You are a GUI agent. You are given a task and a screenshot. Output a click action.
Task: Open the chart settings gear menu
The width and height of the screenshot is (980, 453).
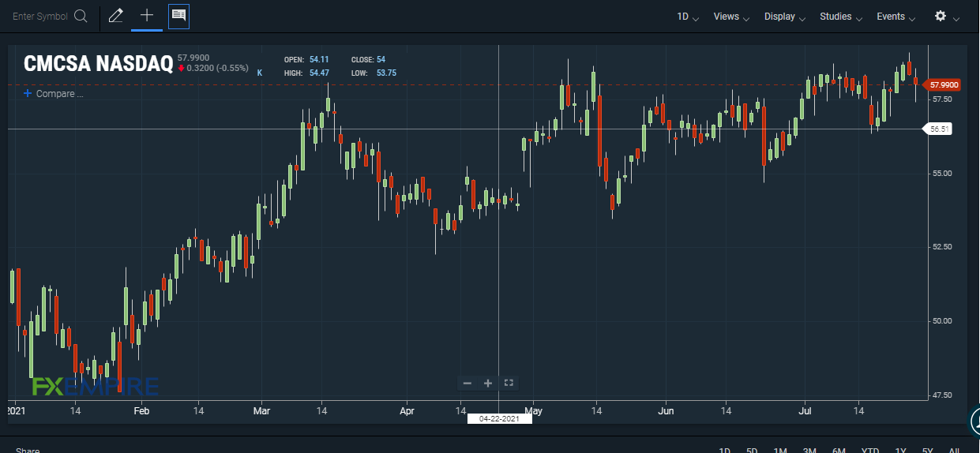941,16
